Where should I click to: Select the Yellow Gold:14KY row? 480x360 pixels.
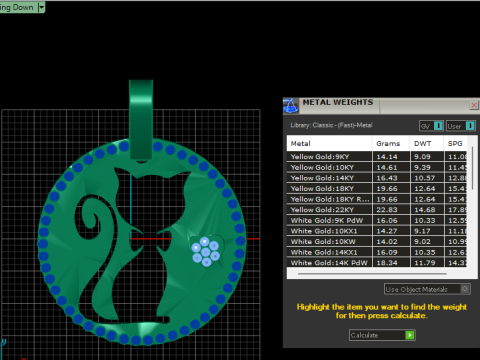tap(377, 178)
